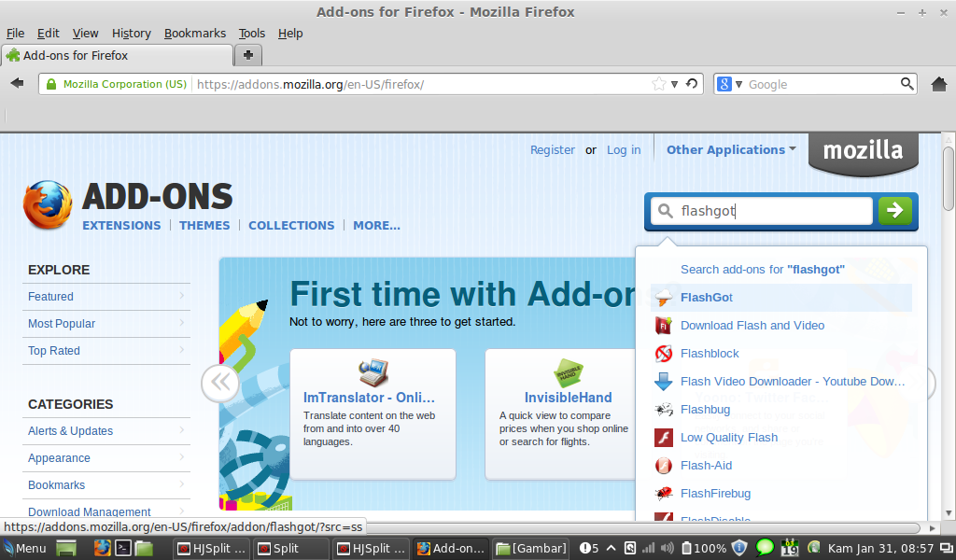The image size is (956, 560).
Task: Open the Tools menu
Action: (x=252, y=33)
